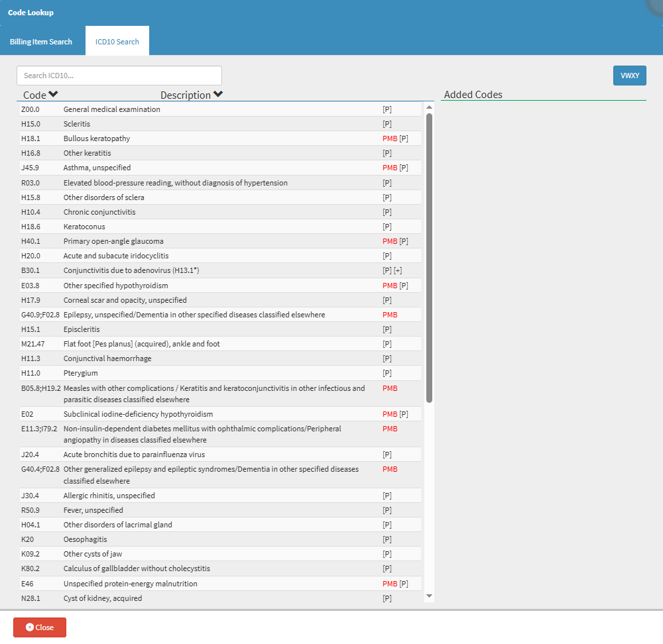
Task: Select H40.1 Primary open-angle glaucoma
Action: pos(220,241)
